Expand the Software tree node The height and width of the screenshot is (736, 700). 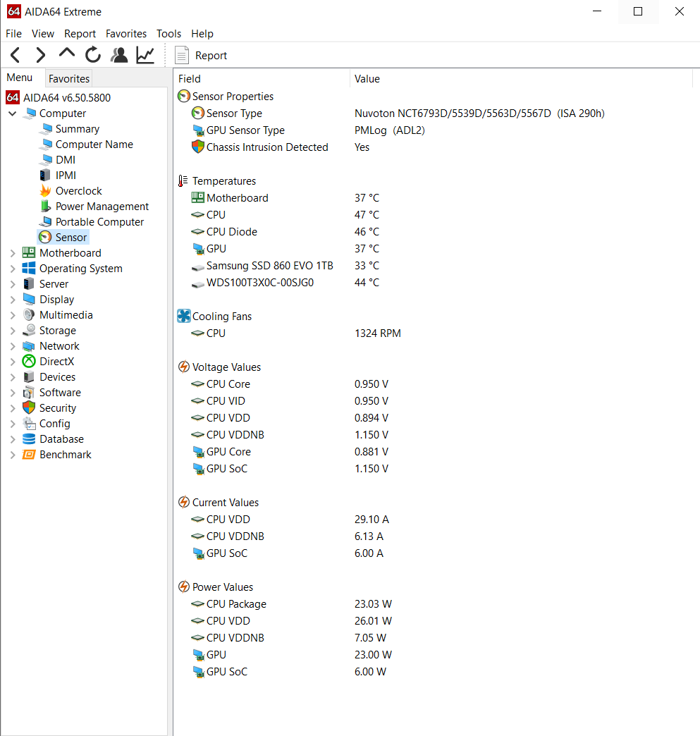[13, 393]
